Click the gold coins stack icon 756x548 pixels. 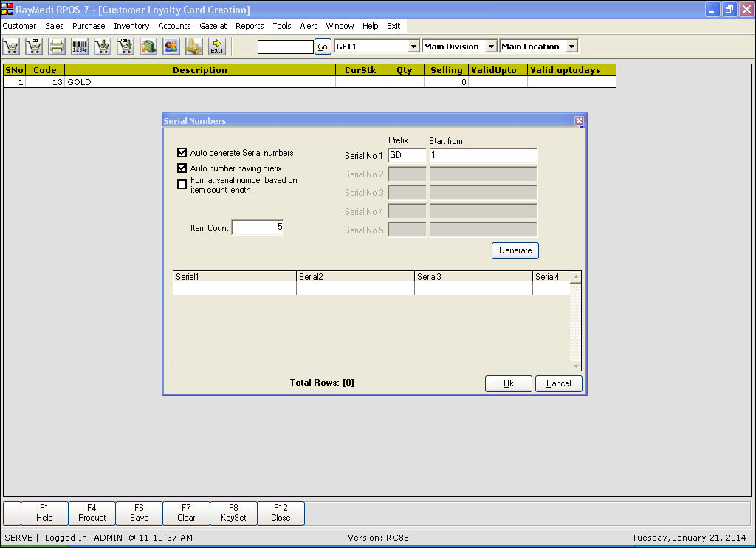click(x=194, y=47)
